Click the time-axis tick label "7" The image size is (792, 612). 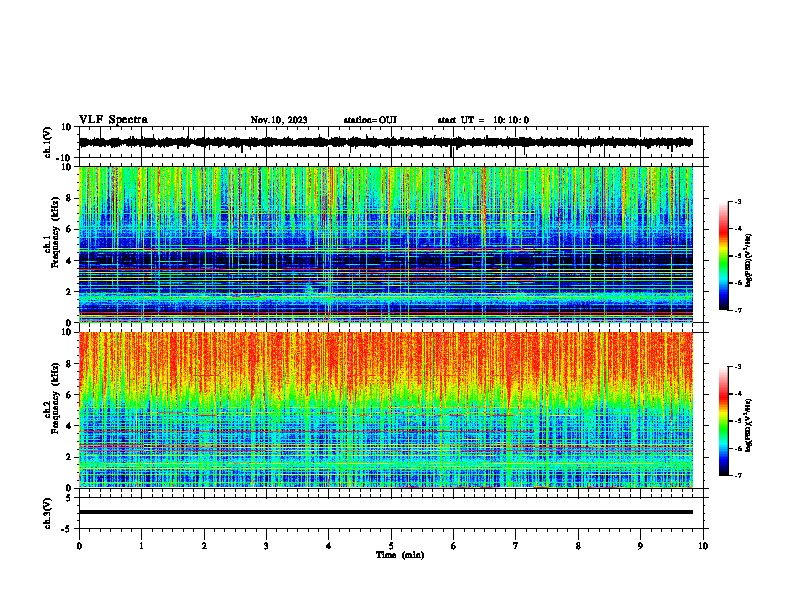click(516, 546)
